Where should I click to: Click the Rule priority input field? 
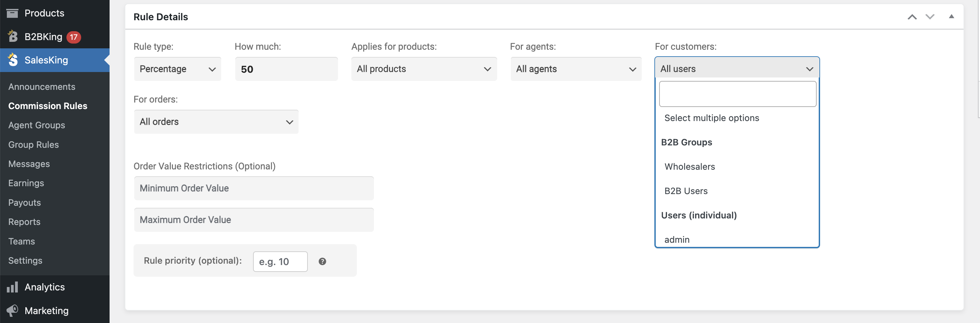(x=280, y=261)
